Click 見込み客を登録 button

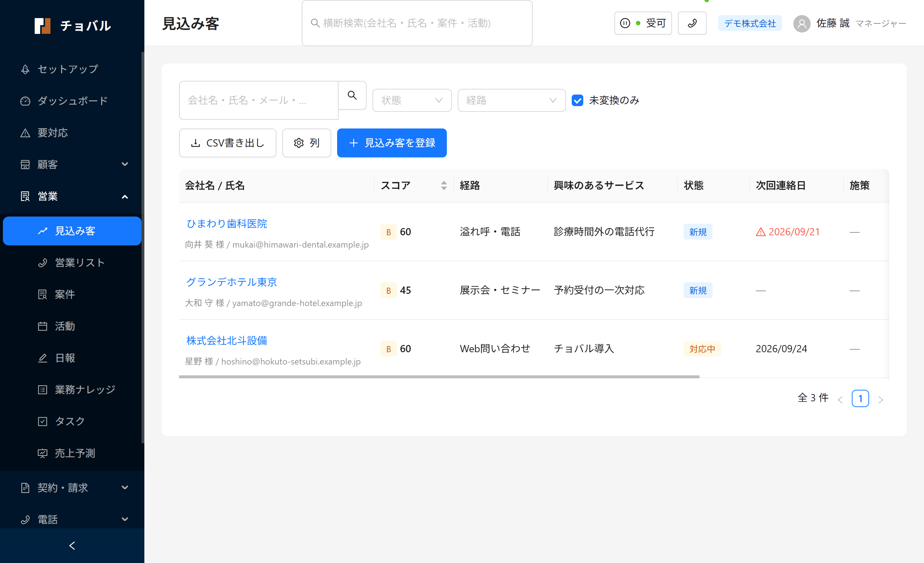coord(392,143)
